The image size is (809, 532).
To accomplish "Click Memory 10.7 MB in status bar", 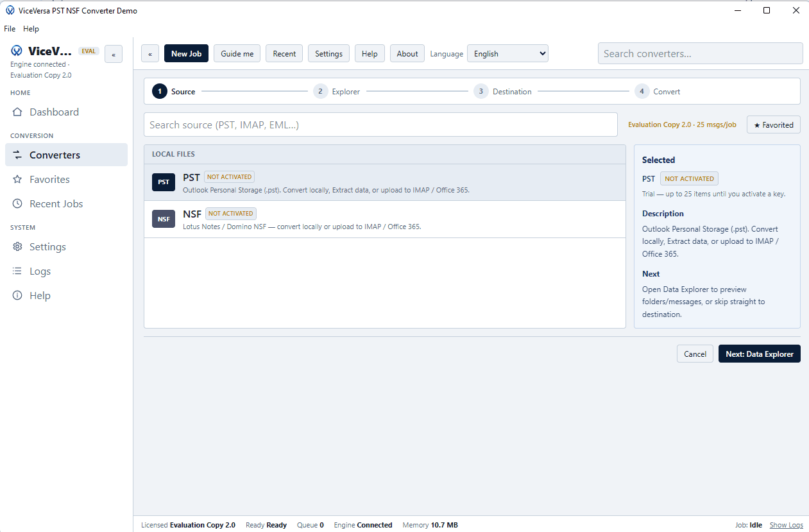I will (x=430, y=525).
